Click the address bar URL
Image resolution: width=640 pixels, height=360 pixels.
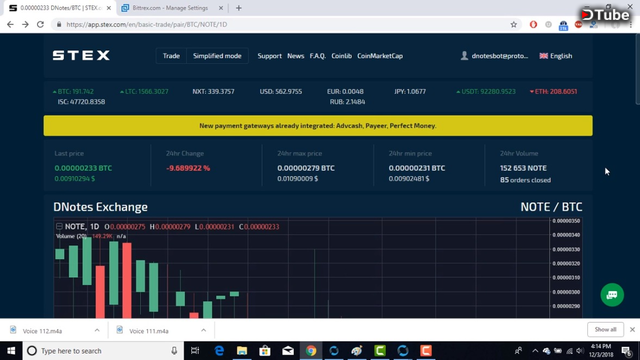click(x=147, y=24)
